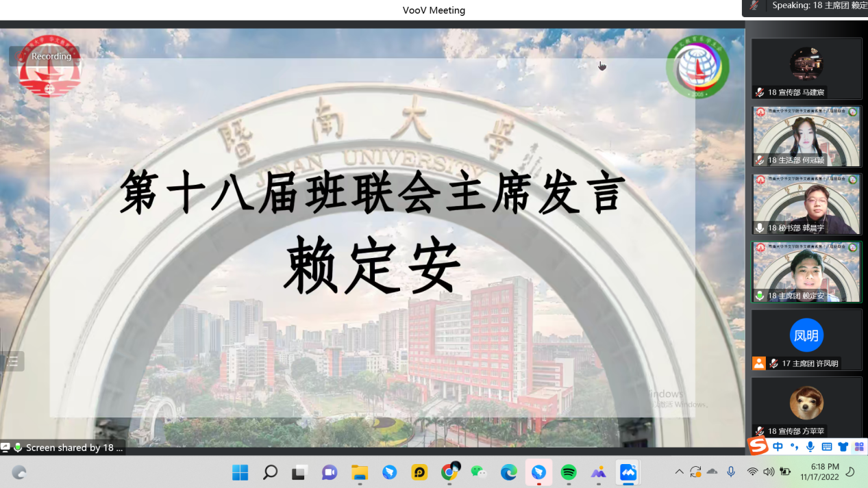Expand the system tray hidden icons chevron
Viewport: 868px width, 488px height.
pos(679,472)
